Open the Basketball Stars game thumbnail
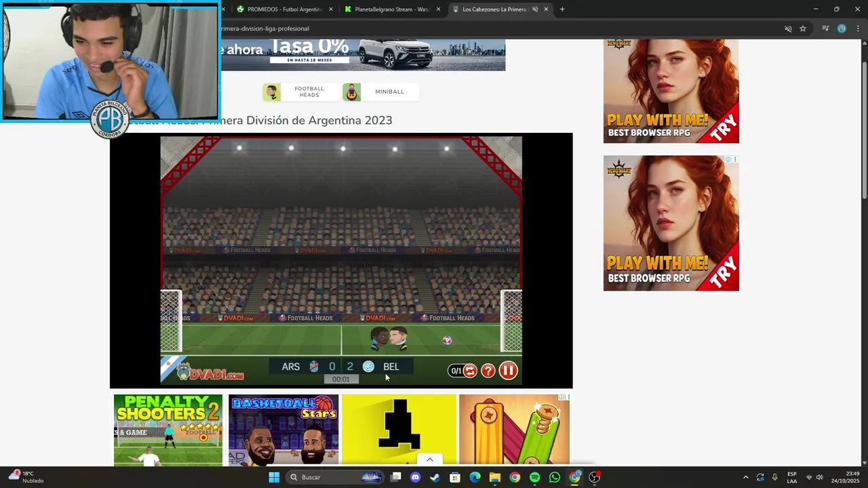Screen dimensions: 868x488 (283, 430)
